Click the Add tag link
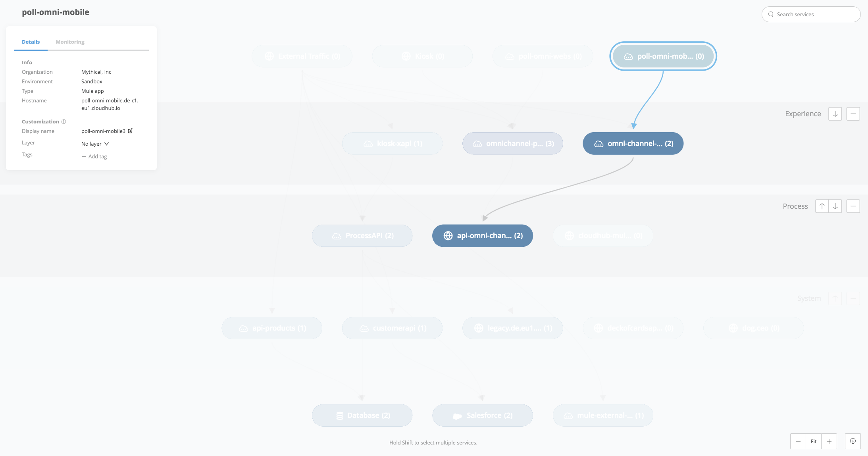The image size is (868, 456). click(x=93, y=156)
